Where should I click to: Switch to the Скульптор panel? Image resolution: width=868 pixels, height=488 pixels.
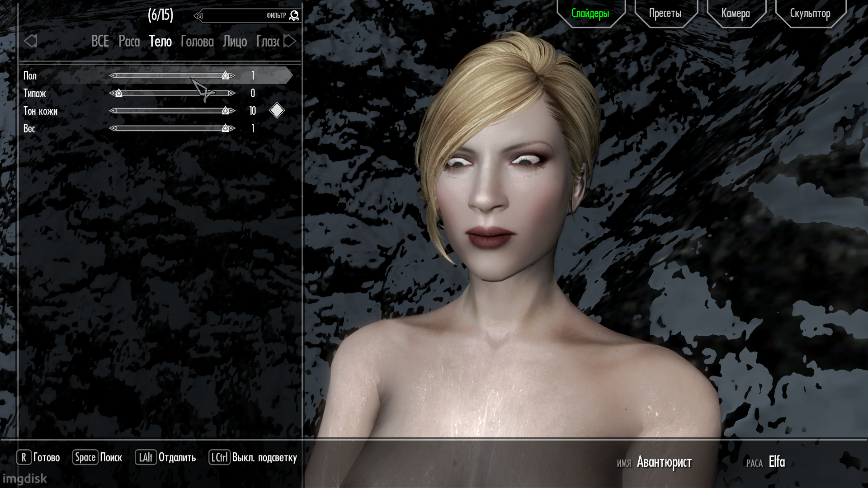tap(810, 14)
